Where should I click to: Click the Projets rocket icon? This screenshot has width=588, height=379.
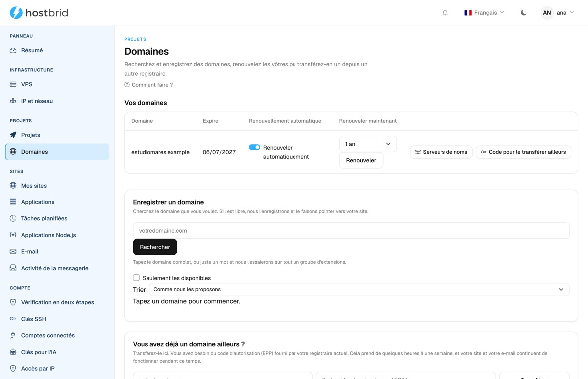(x=13, y=135)
